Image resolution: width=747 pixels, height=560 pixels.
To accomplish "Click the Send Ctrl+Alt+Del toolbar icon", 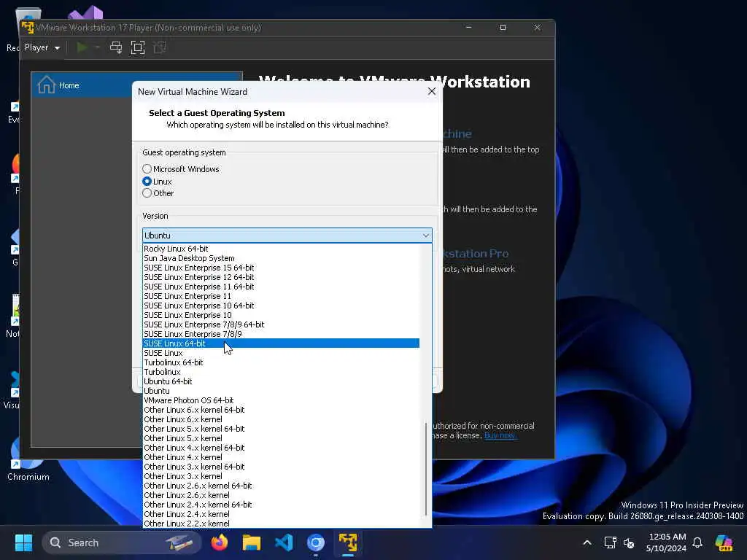I will point(116,47).
